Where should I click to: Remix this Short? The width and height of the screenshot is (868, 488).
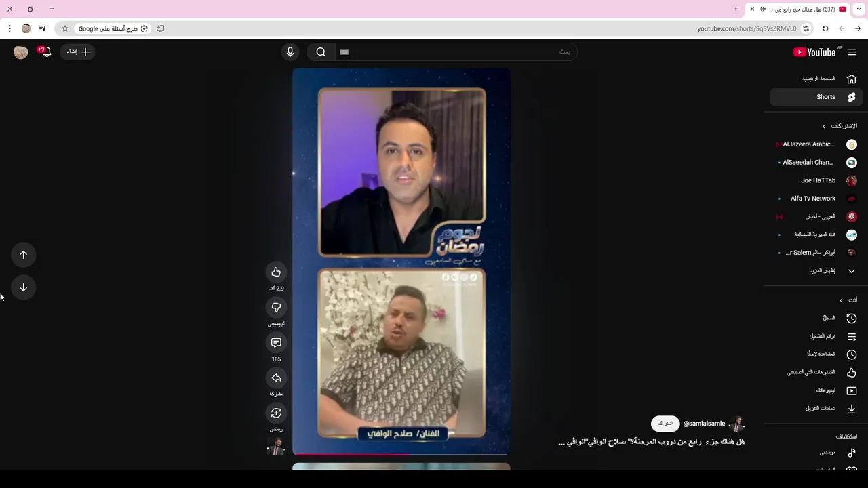click(x=276, y=413)
